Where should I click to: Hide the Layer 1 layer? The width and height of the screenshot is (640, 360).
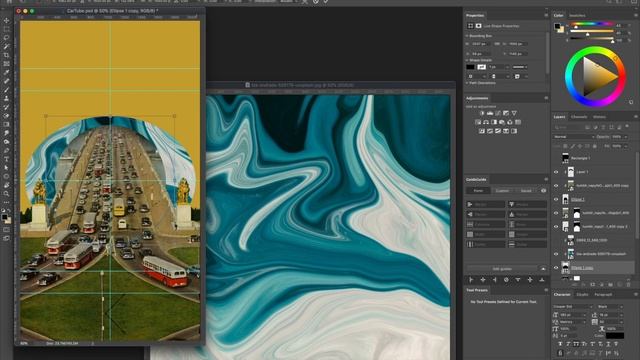(x=556, y=172)
